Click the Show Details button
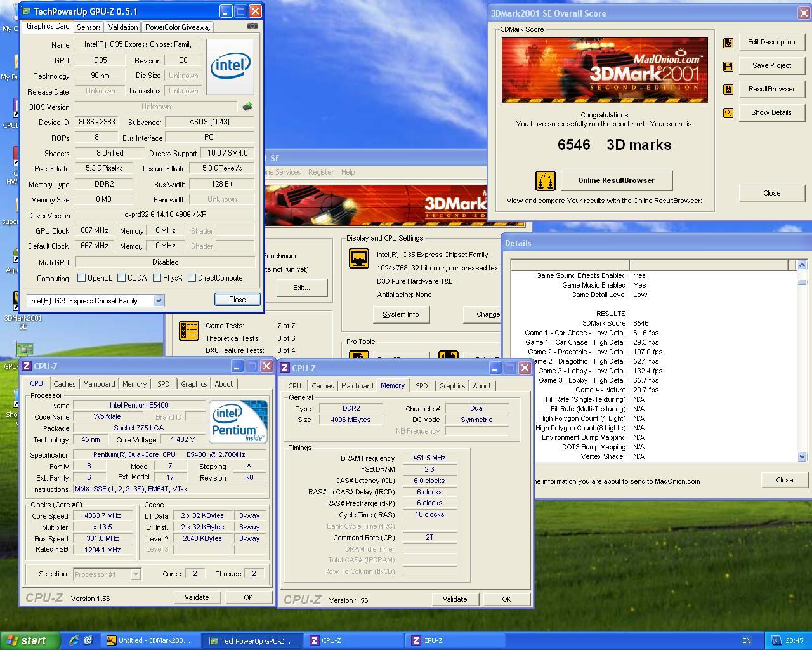 (771, 113)
